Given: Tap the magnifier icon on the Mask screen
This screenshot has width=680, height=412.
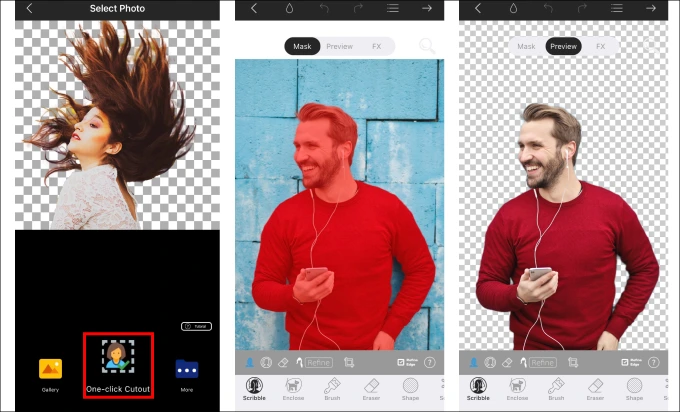Looking at the screenshot, I should pos(427,46).
